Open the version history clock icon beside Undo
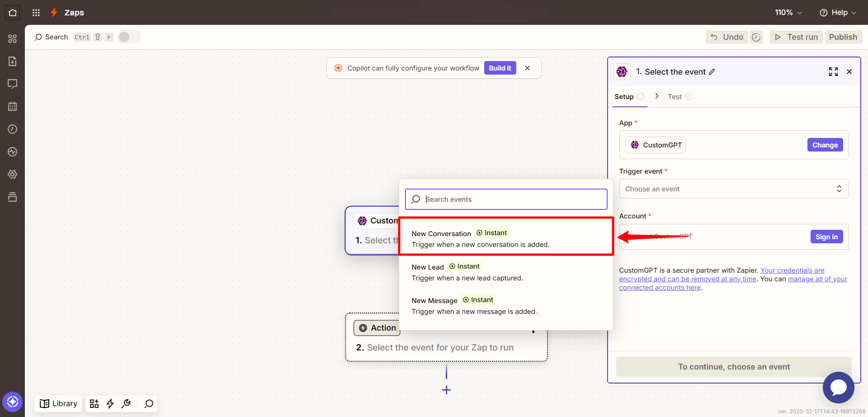This screenshot has height=417, width=868. click(x=756, y=37)
